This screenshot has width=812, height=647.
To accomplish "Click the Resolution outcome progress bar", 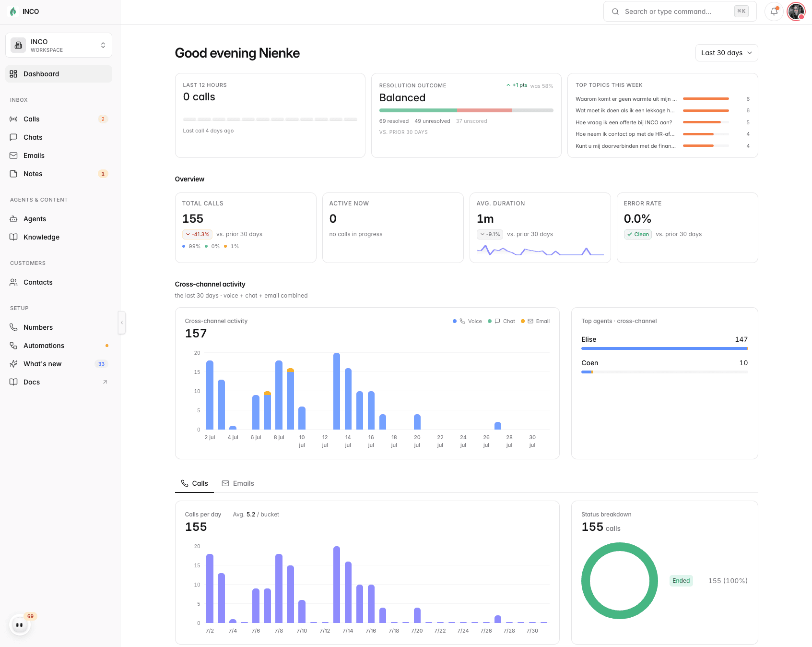I will tap(466, 110).
